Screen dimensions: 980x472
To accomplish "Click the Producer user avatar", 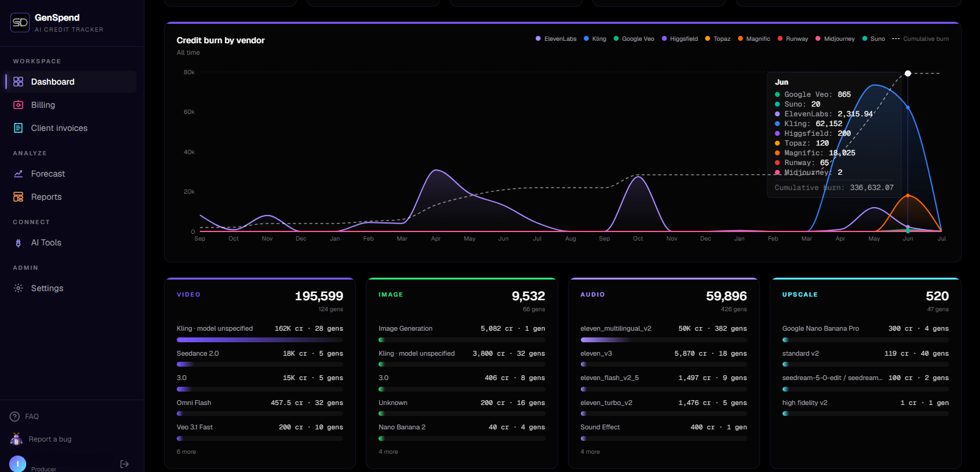I will click(x=18, y=464).
